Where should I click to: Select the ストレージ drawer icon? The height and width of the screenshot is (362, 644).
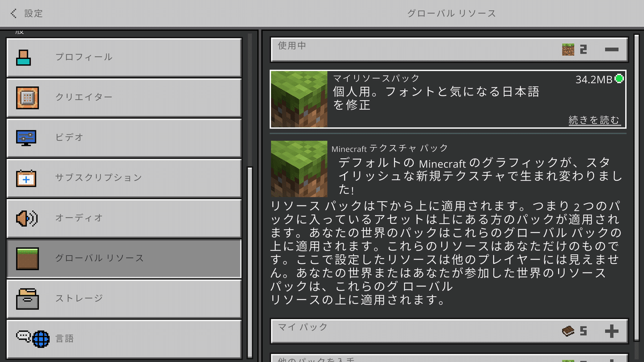point(26,298)
